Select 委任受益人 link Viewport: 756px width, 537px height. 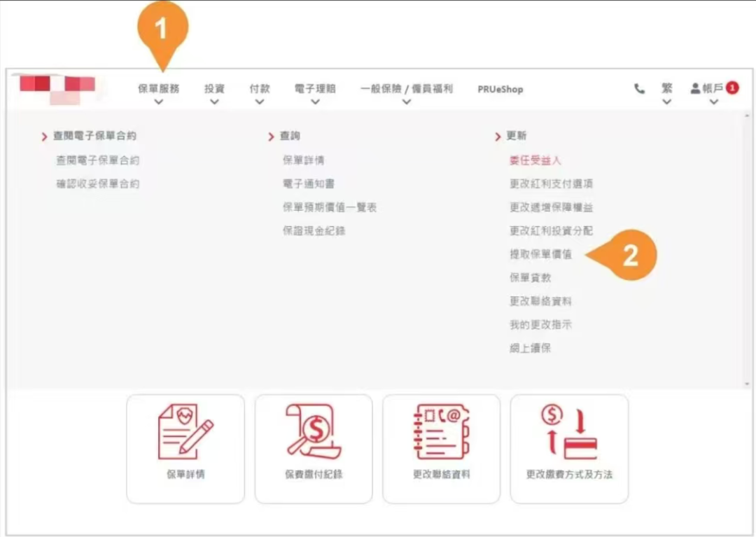click(x=535, y=160)
